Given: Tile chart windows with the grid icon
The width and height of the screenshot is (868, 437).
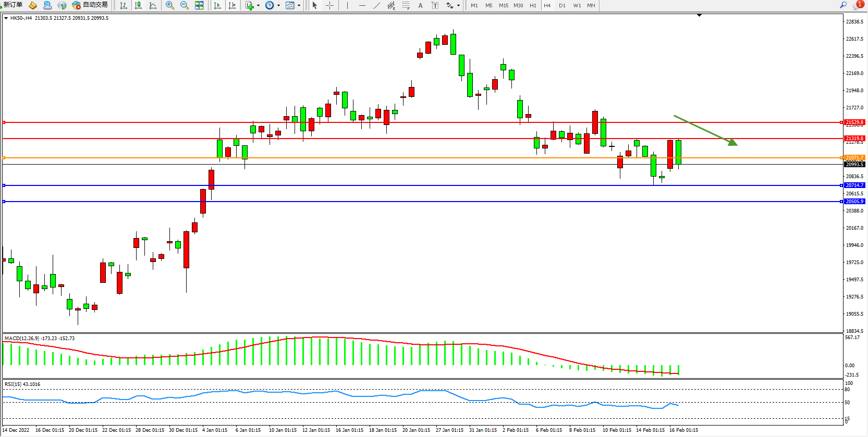Looking at the screenshot, I should coord(199,5).
